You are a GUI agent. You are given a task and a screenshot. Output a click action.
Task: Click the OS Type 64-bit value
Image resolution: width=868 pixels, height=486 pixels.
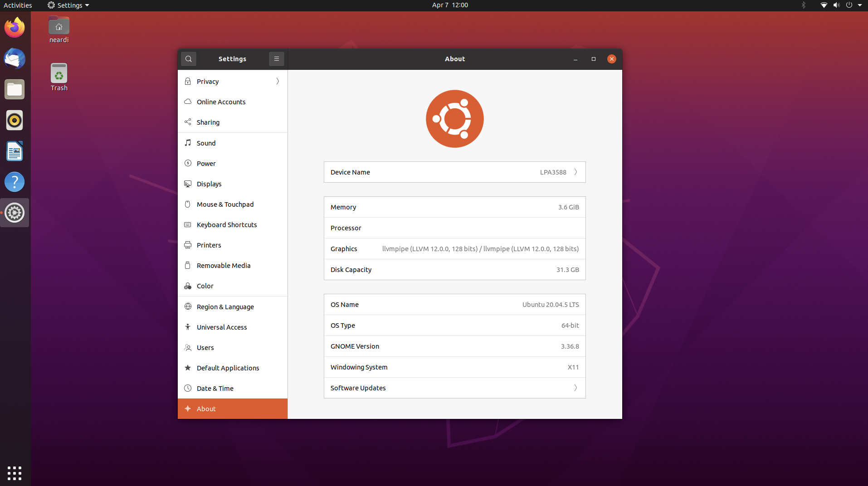(x=570, y=325)
